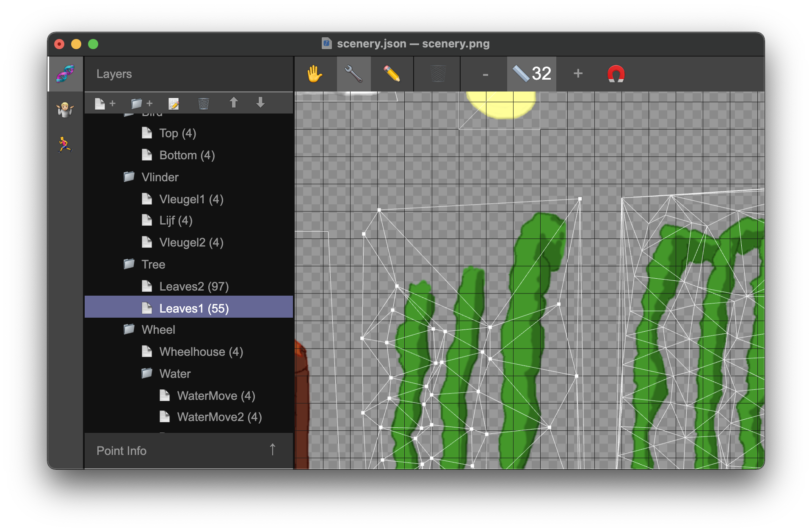Image resolution: width=812 pixels, height=532 pixels.
Task: Click the Water folder icon
Action: (147, 373)
